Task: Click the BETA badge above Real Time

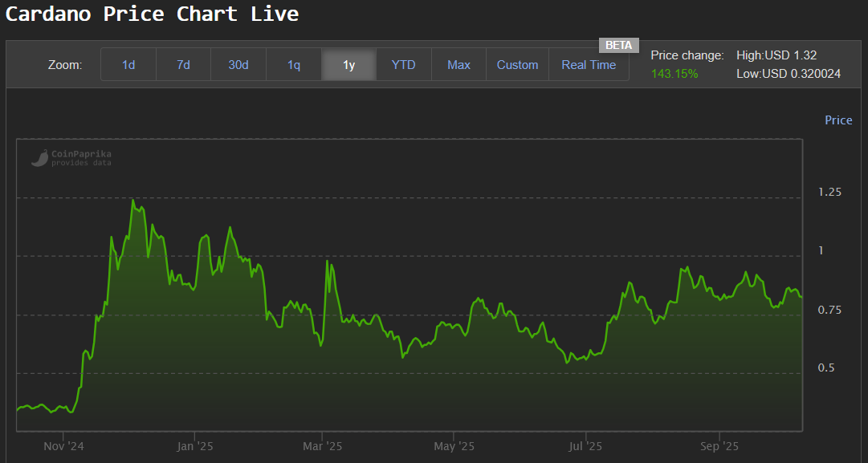Action: [x=618, y=45]
